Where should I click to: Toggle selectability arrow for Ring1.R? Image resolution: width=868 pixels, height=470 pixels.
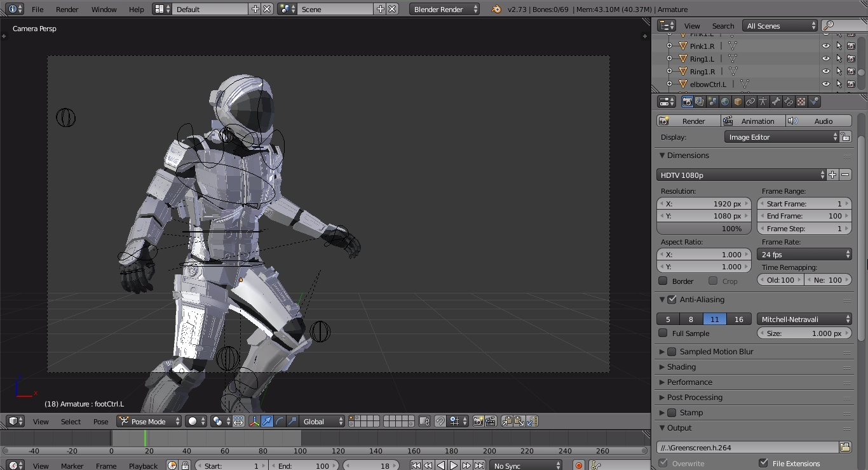pyautogui.click(x=839, y=71)
